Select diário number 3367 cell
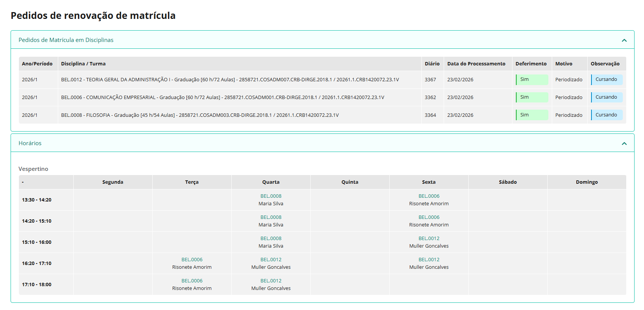 coord(430,80)
